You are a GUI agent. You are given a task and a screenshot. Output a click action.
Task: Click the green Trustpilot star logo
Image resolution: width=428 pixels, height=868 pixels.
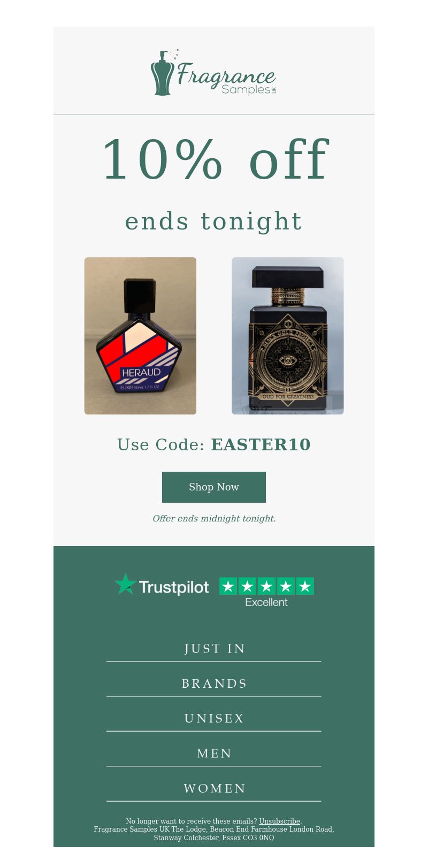pyautogui.click(x=126, y=584)
